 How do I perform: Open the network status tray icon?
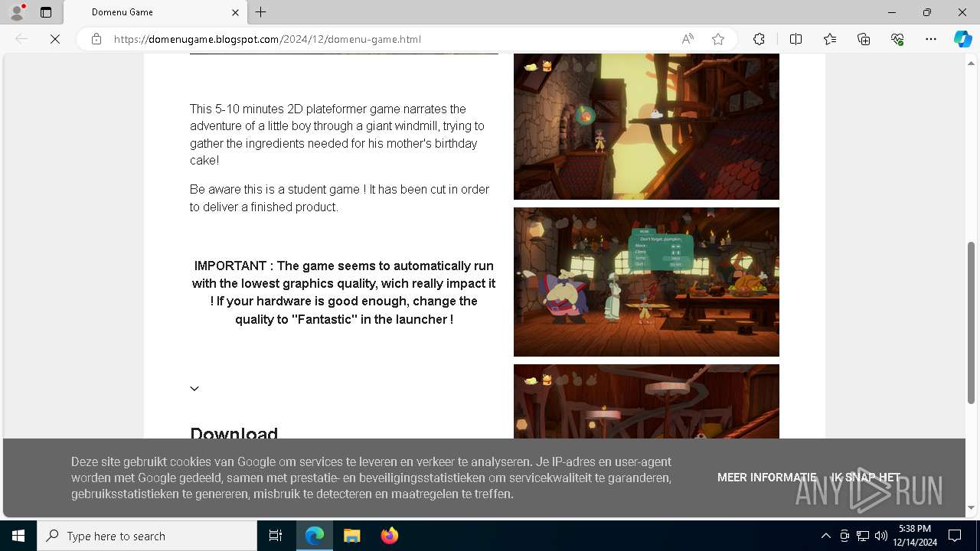tap(863, 536)
